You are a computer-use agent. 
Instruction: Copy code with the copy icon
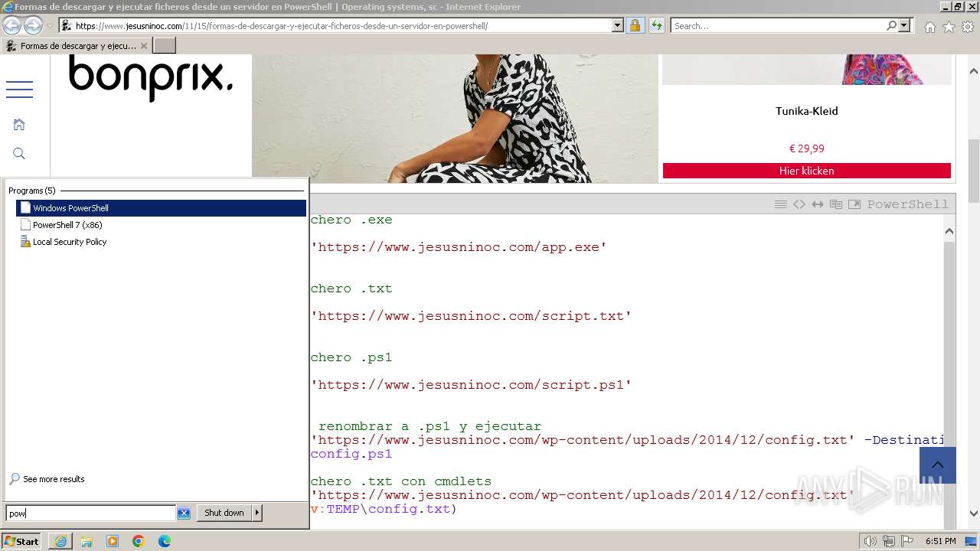[x=836, y=204]
